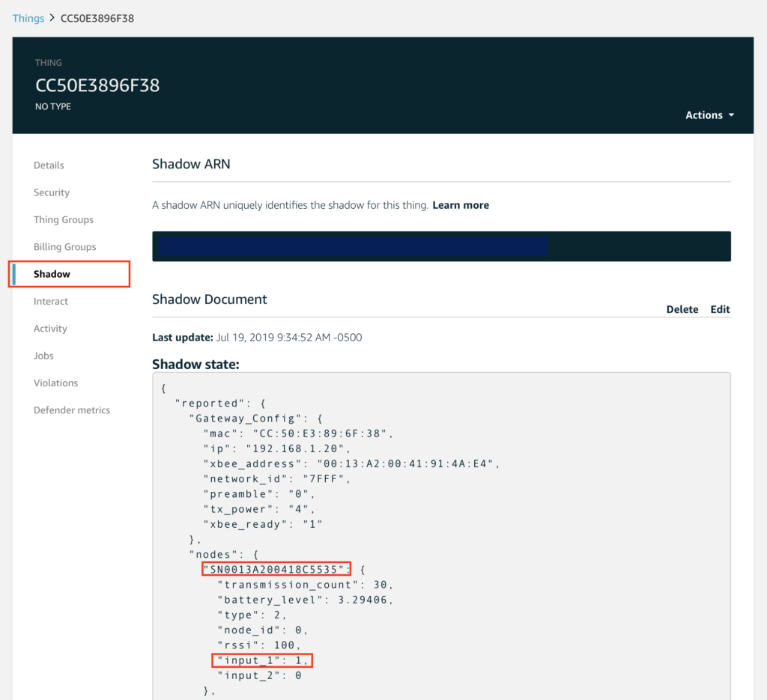Image resolution: width=767 pixels, height=700 pixels.
Task: Click the "tx_power": "4" line
Action: (x=258, y=509)
